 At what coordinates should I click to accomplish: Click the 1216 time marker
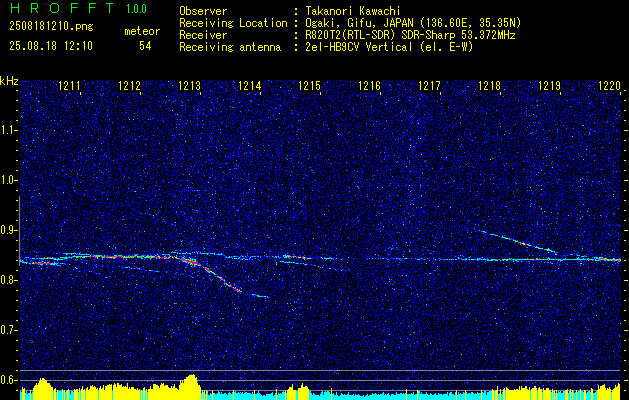[x=369, y=85]
